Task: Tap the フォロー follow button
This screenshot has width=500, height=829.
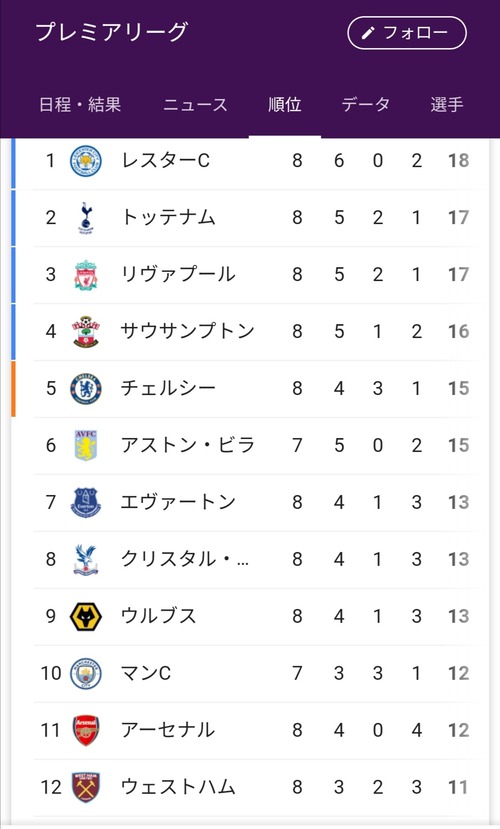Action: tap(407, 33)
